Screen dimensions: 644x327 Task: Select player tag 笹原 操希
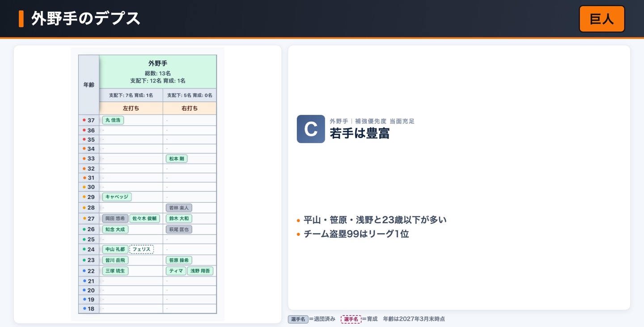pyautogui.click(x=179, y=260)
